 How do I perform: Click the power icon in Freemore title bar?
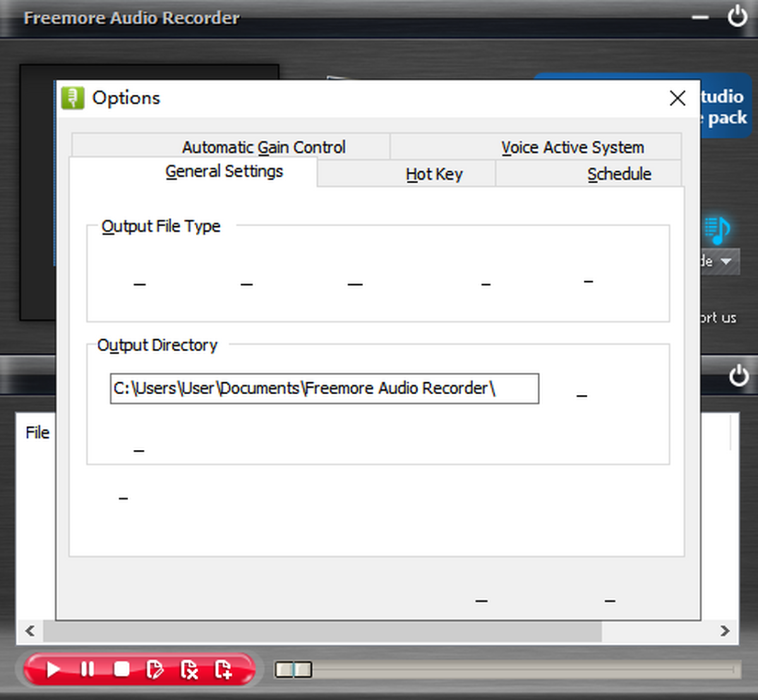pos(737,17)
